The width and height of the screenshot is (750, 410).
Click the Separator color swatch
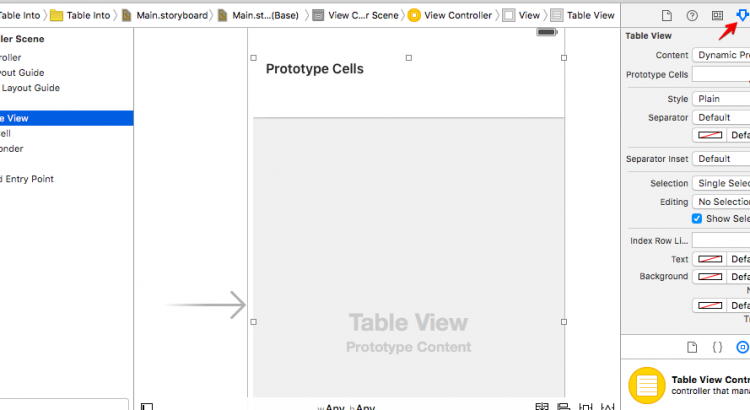coord(709,135)
